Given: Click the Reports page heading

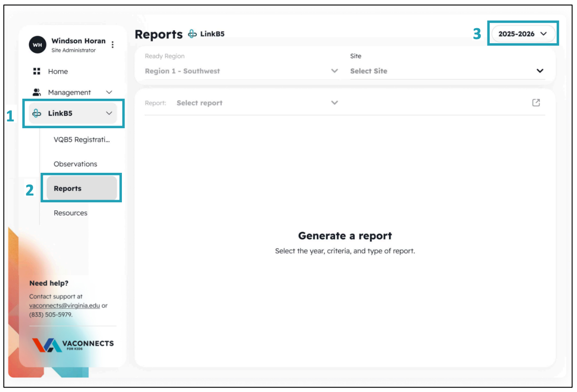Looking at the screenshot, I should pyautogui.click(x=159, y=34).
